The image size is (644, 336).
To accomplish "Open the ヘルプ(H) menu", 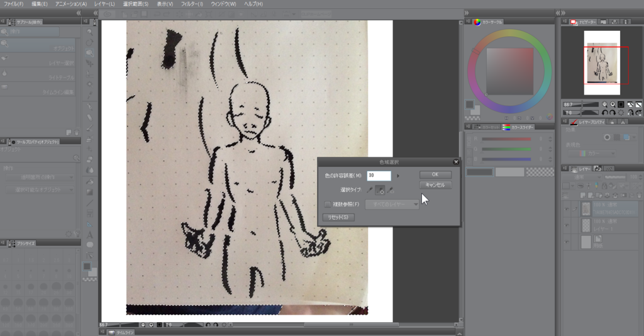I will [253, 4].
